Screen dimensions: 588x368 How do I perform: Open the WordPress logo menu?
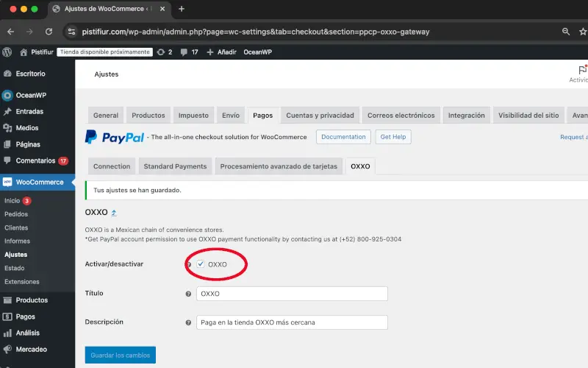tap(7, 52)
